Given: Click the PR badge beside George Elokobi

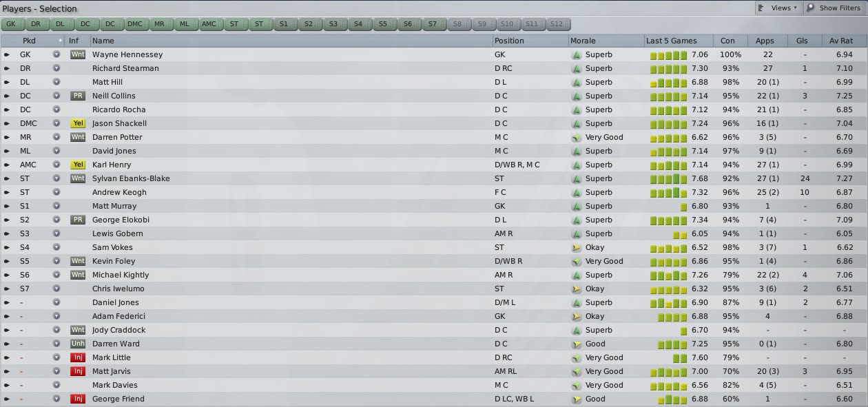Looking at the screenshot, I should pyautogui.click(x=78, y=220).
